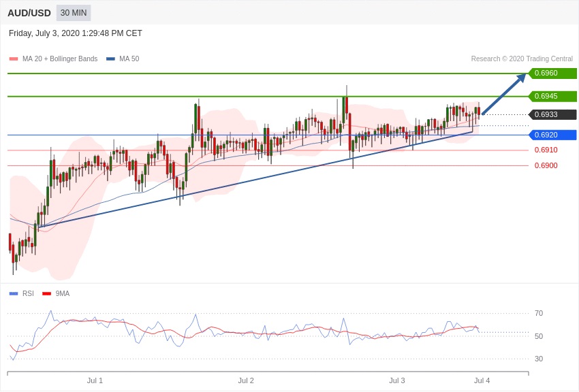This screenshot has height=392, width=579.
Task: Click the Research © 2020 Trading Central credit
Action: pos(522,59)
